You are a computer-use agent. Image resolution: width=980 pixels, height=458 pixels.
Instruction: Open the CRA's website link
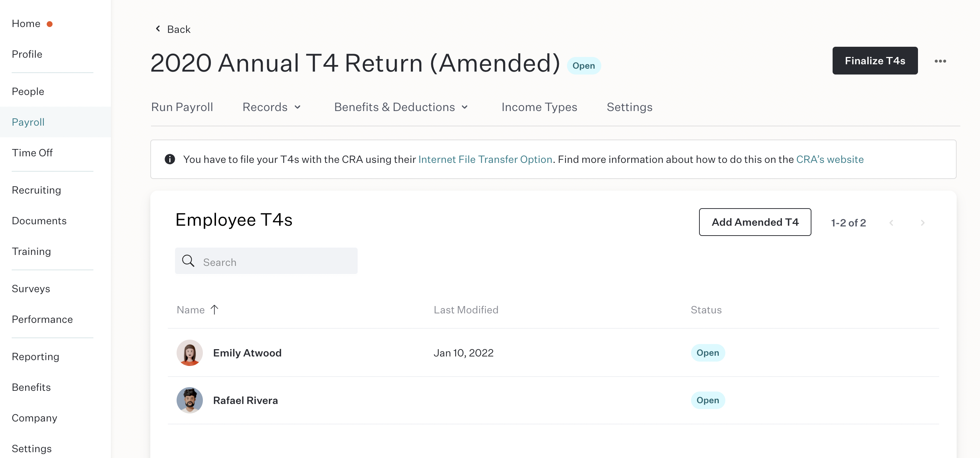(830, 159)
